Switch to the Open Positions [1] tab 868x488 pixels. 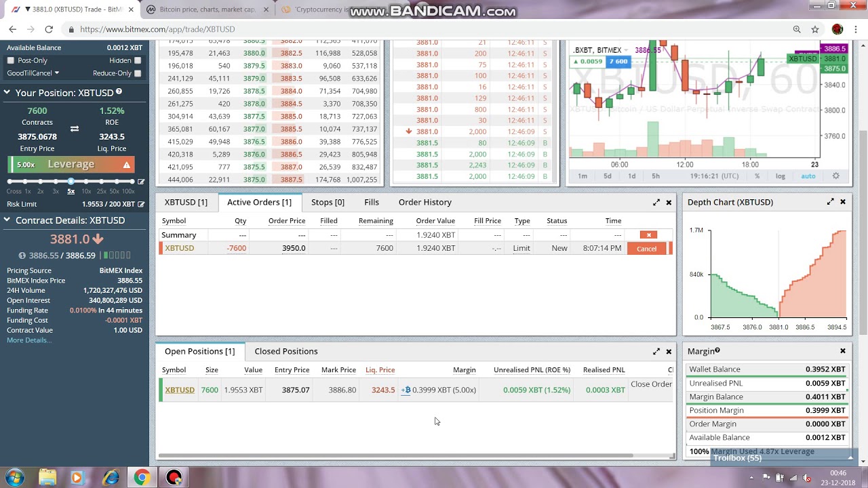[199, 351]
